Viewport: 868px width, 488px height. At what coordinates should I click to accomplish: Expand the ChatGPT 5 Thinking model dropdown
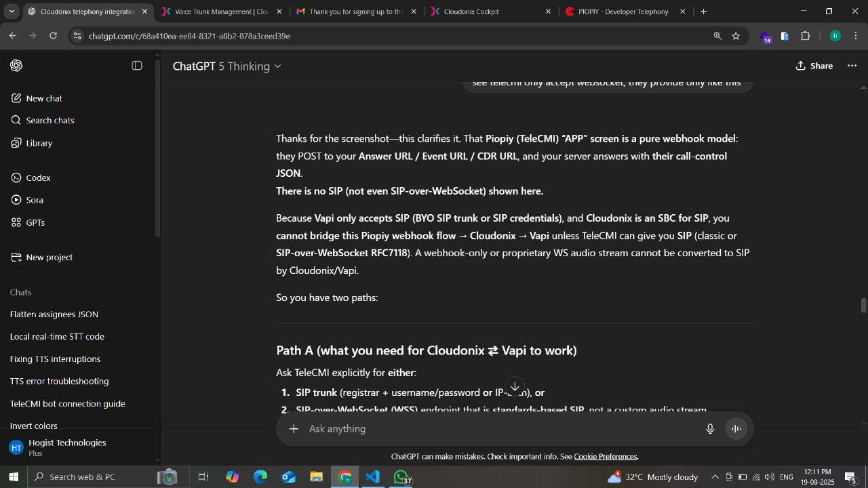coord(226,66)
